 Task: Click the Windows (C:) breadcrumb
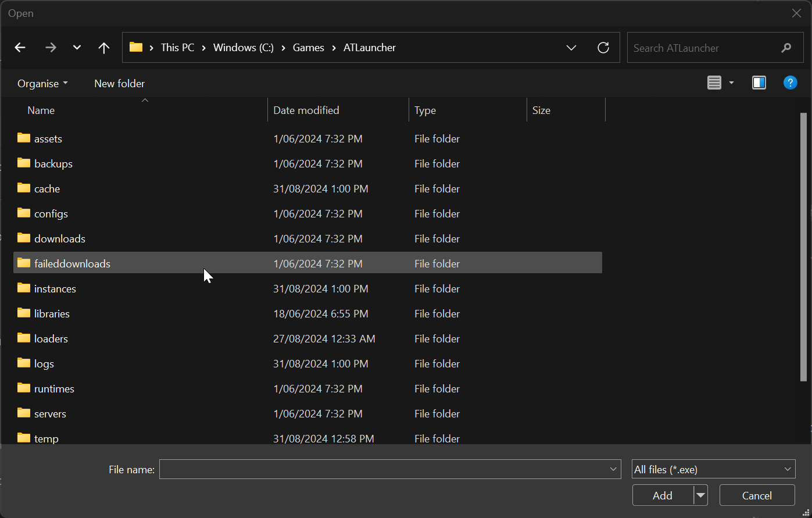tap(244, 47)
